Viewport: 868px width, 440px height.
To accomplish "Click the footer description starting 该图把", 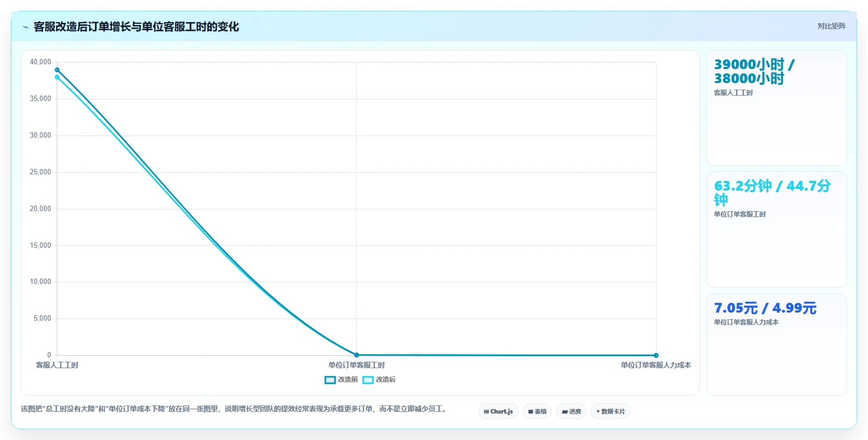I will tap(234, 409).
